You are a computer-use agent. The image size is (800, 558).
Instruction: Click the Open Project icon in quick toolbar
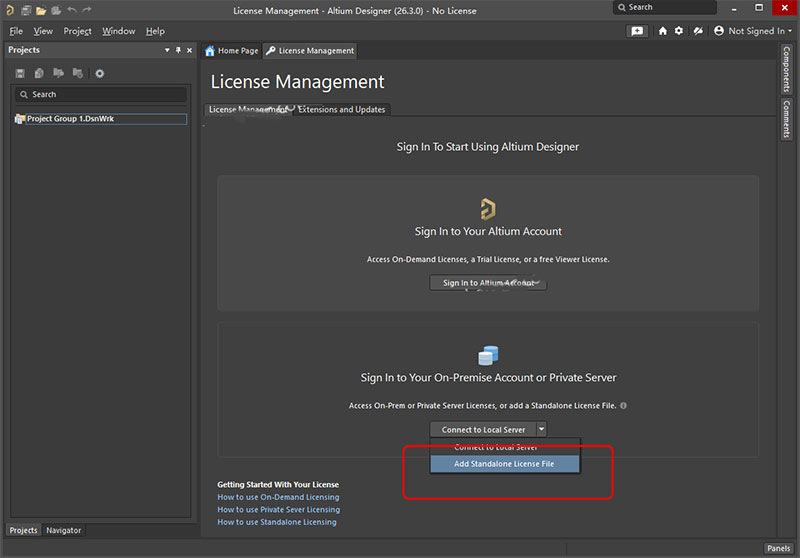pyautogui.click(x=56, y=10)
